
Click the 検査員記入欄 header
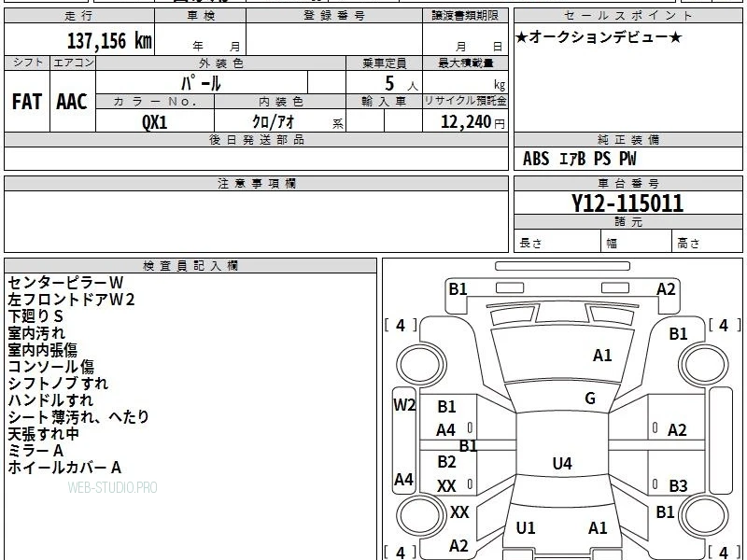pyautogui.click(x=190, y=266)
